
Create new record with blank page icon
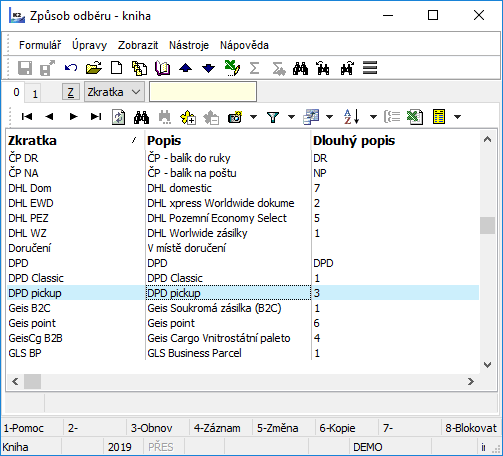tap(116, 68)
